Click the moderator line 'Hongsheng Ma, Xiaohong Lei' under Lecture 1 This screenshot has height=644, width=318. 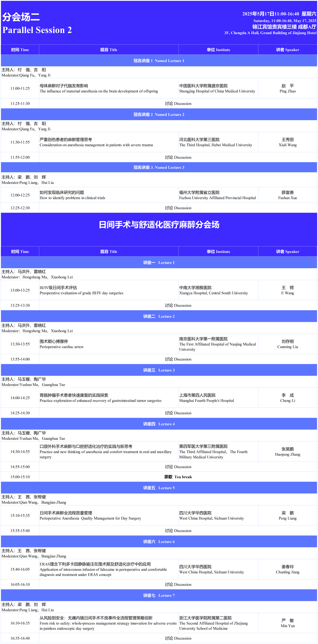pos(37,277)
